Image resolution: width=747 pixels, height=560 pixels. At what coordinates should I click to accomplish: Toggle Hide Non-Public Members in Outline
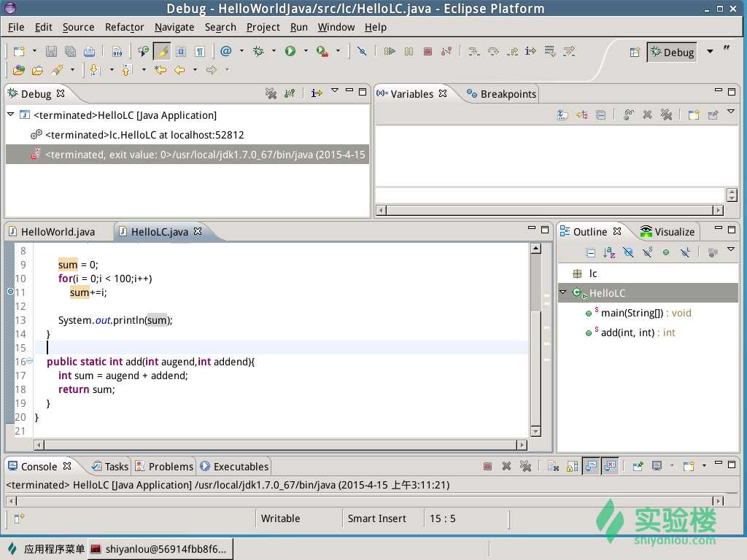click(x=666, y=252)
